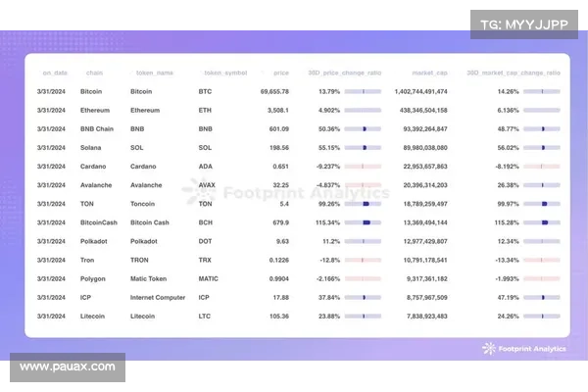Click the bar beside 99.26% for TON
Viewport: 588px width, 392px height.
[363, 204]
